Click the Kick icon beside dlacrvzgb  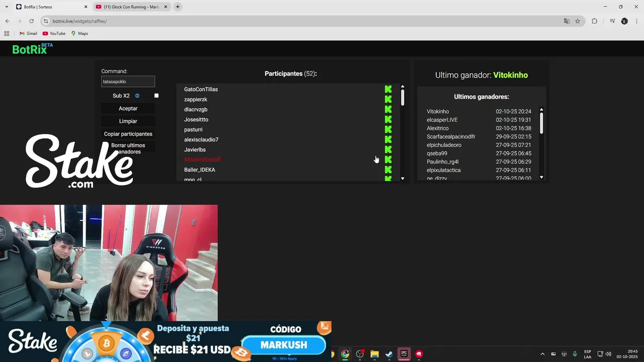click(x=388, y=109)
